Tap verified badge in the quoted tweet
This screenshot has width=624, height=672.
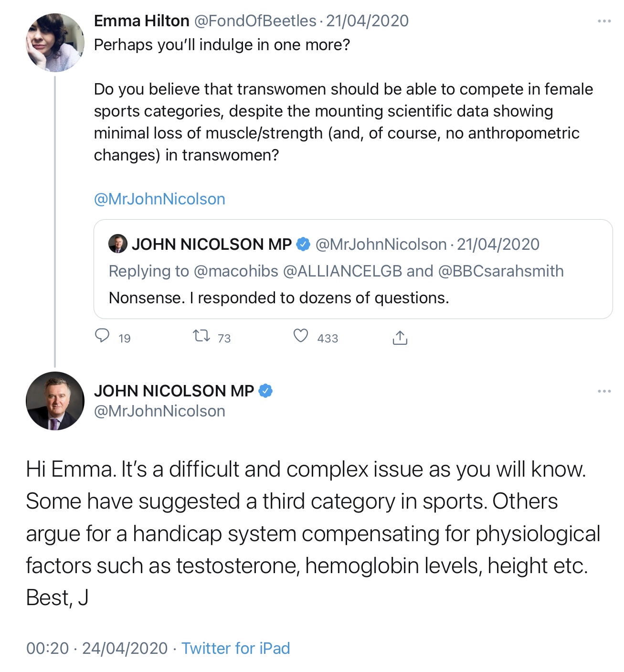coord(303,244)
